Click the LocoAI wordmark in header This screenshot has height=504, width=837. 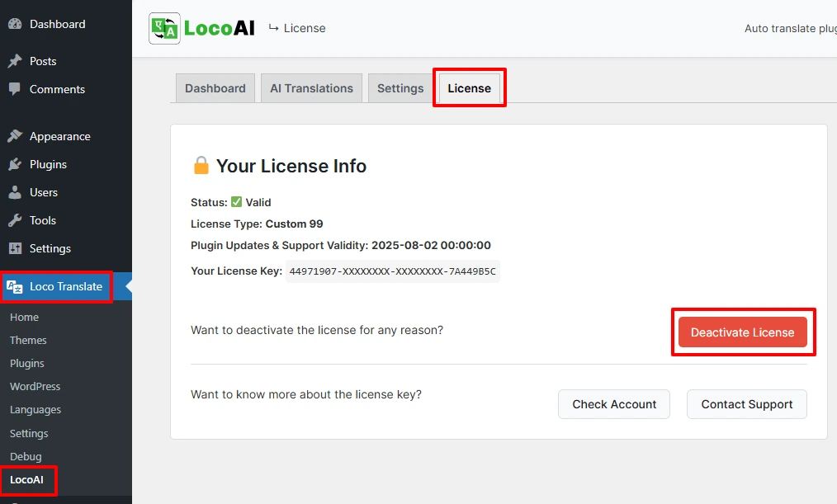(220, 28)
